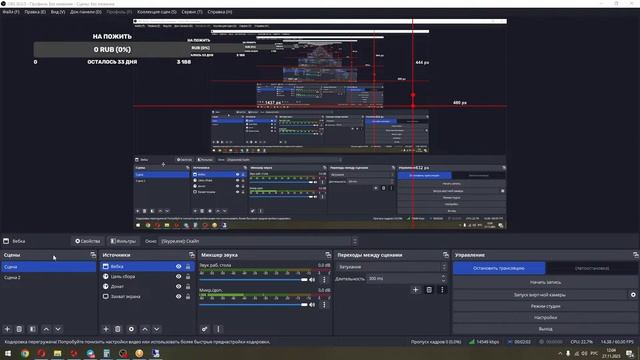Open desktop audio channel options dots

324,280
